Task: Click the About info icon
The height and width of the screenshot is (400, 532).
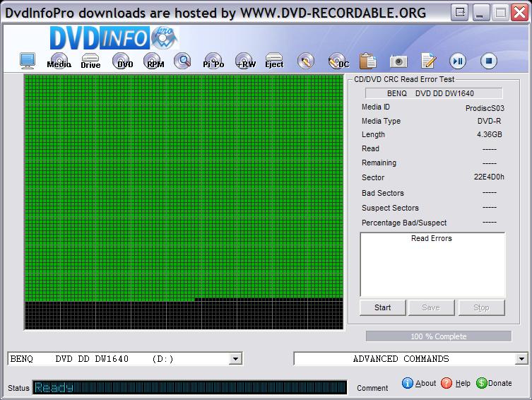Action: tap(407, 383)
